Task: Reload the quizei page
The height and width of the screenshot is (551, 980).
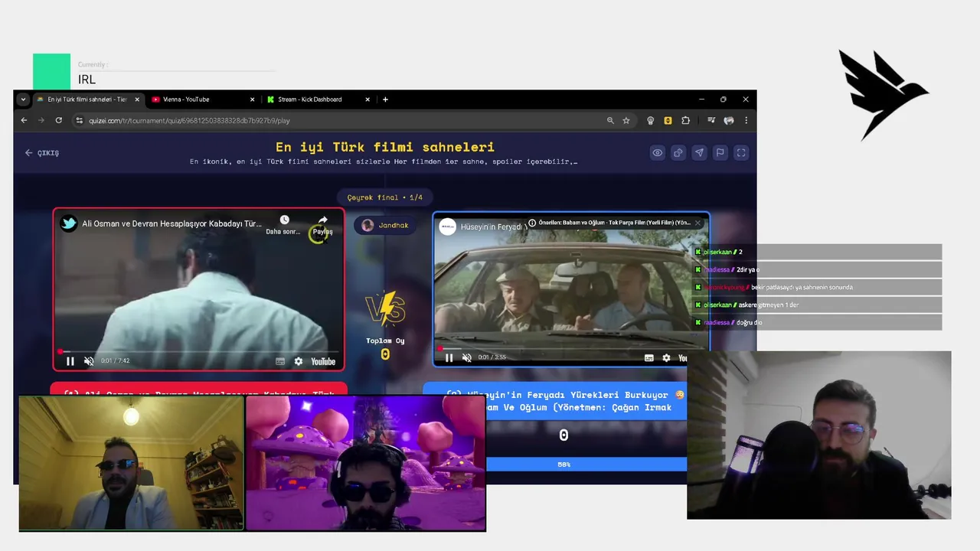Action: [x=58, y=120]
